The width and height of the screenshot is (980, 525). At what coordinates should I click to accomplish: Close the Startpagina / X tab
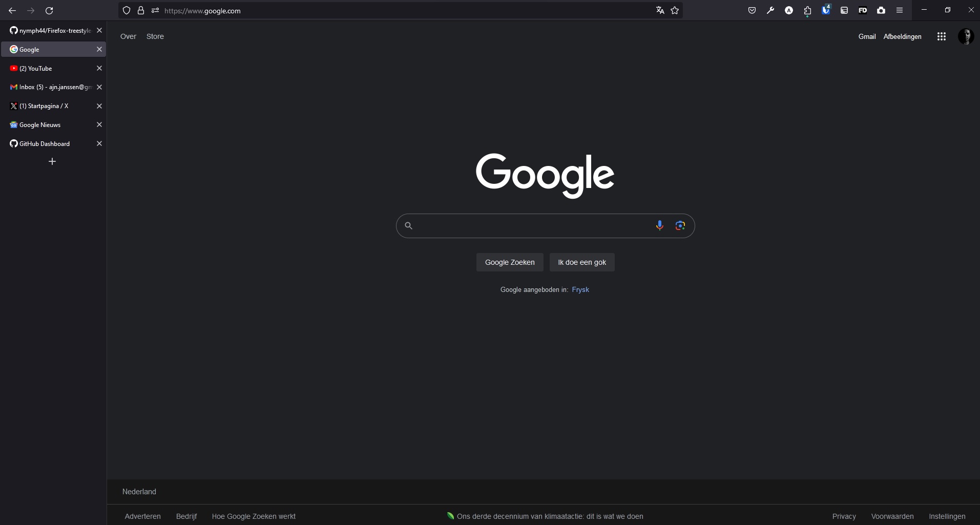(99, 106)
